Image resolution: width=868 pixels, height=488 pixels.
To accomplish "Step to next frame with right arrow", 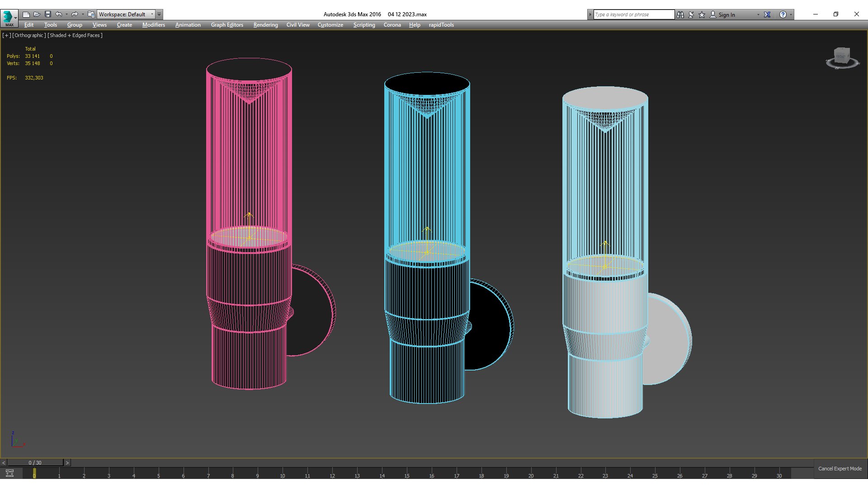I will (x=67, y=463).
